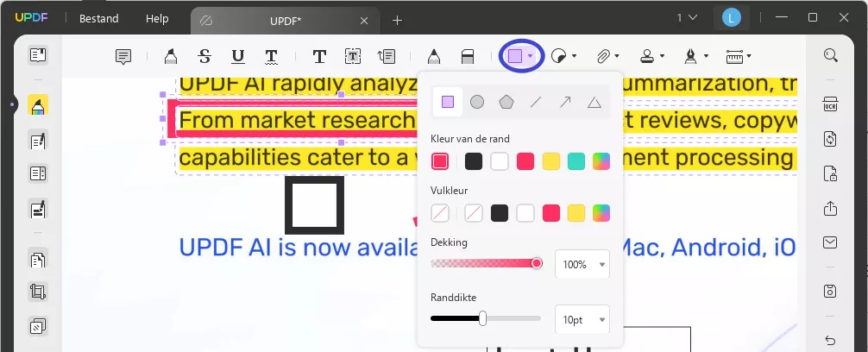The height and width of the screenshot is (352, 868).
Task: Pick red fill color swatch
Action: click(x=551, y=213)
